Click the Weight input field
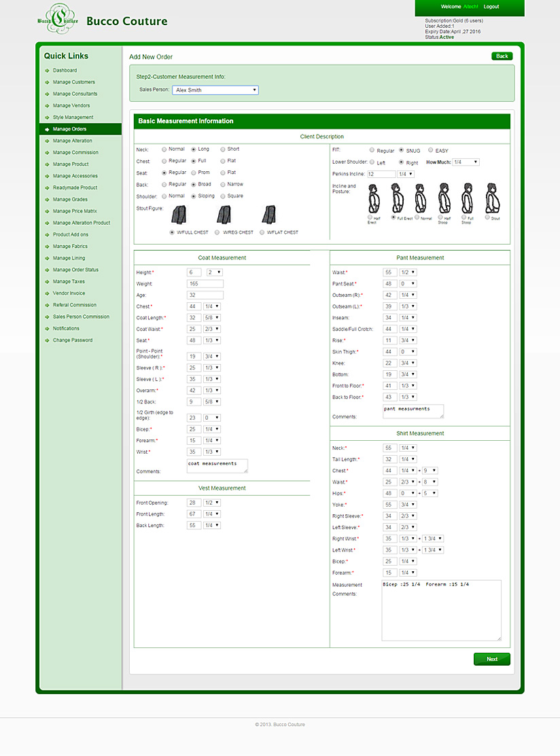Viewport: 560px width, 756px height. [x=205, y=284]
